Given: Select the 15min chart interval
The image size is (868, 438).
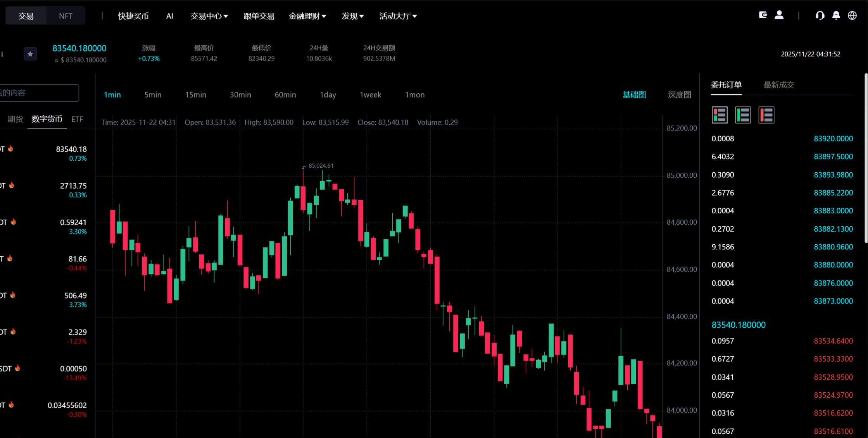Looking at the screenshot, I should (x=195, y=95).
